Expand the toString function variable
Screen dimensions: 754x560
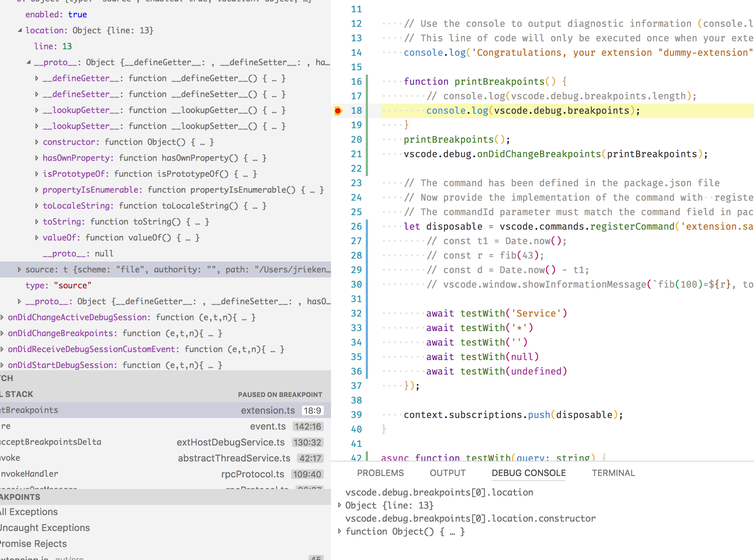pyautogui.click(x=37, y=221)
